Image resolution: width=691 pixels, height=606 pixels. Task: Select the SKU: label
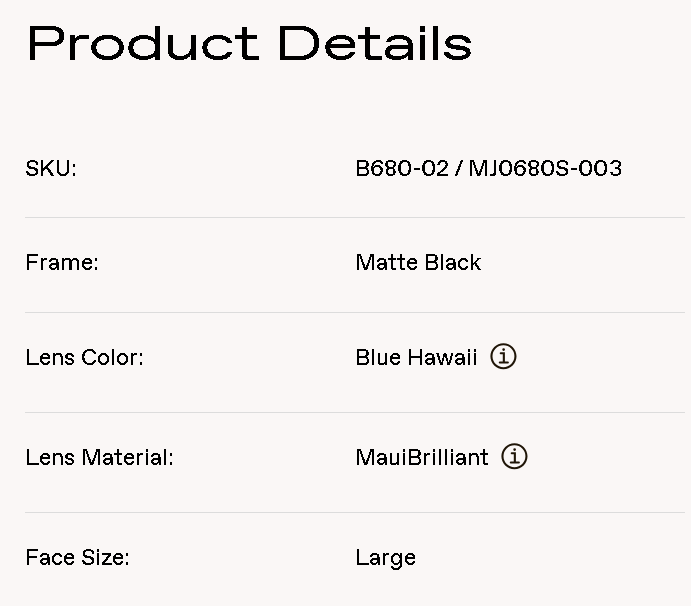click(51, 168)
